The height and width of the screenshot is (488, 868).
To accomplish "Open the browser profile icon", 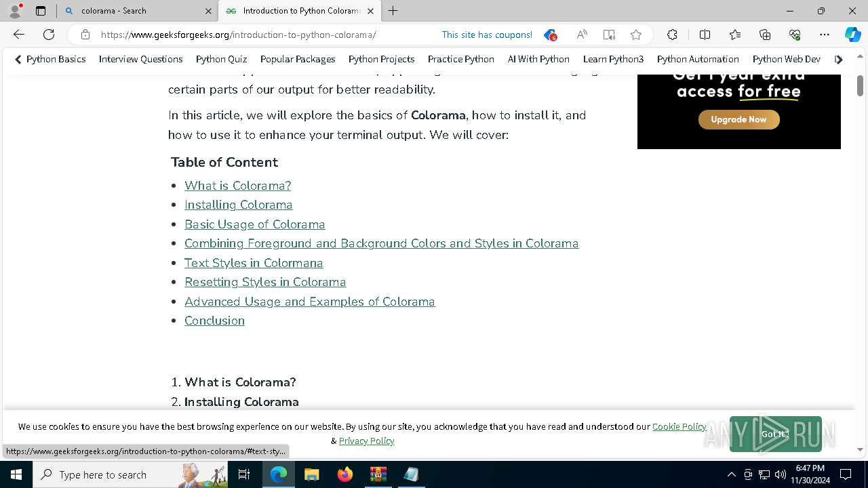I will coord(15,11).
